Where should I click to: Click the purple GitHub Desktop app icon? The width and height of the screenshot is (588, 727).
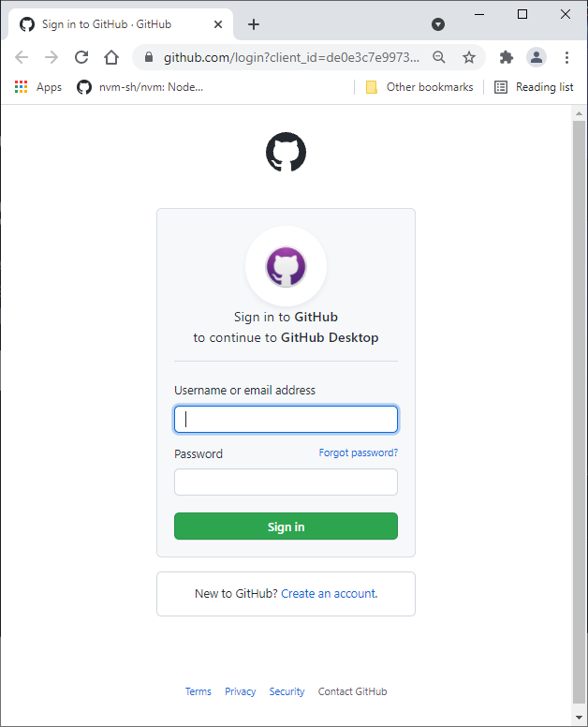click(x=286, y=267)
